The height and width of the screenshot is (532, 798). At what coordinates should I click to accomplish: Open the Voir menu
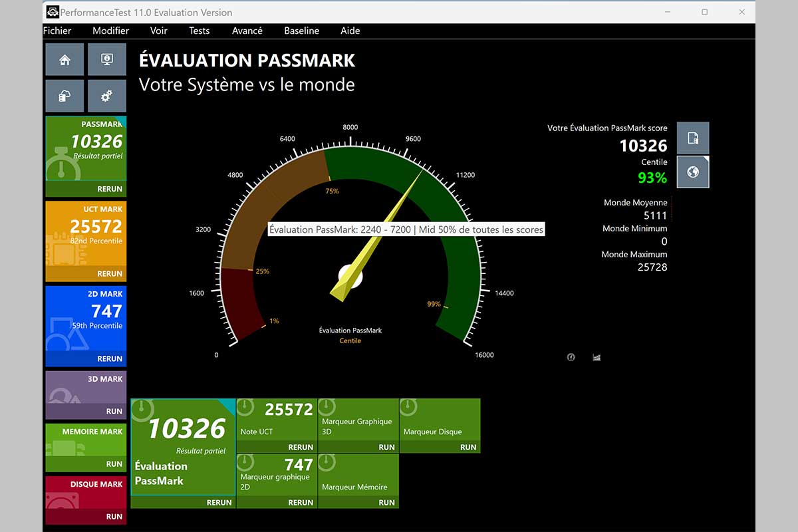tap(159, 31)
